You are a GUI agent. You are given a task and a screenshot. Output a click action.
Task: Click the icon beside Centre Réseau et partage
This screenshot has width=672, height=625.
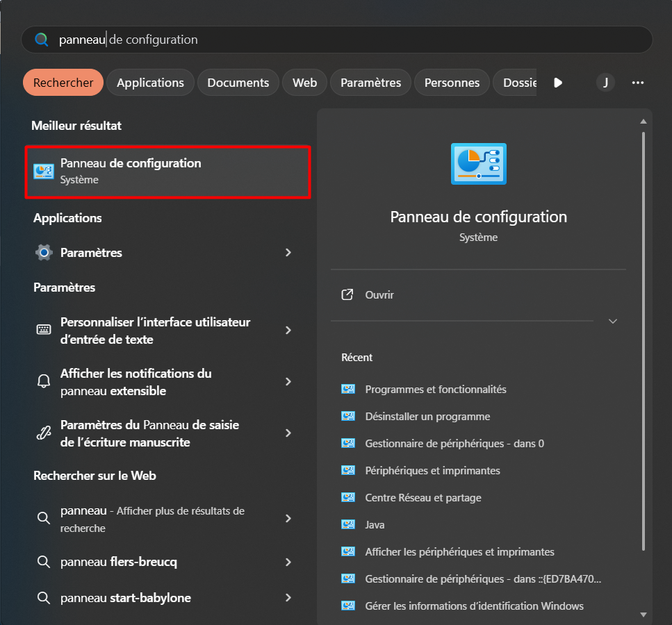click(348, 497)
